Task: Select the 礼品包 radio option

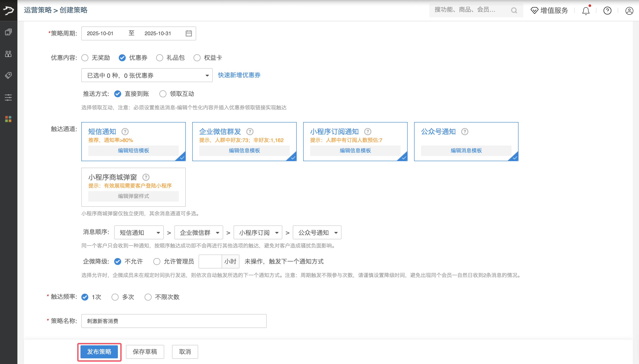Action: 159,58
